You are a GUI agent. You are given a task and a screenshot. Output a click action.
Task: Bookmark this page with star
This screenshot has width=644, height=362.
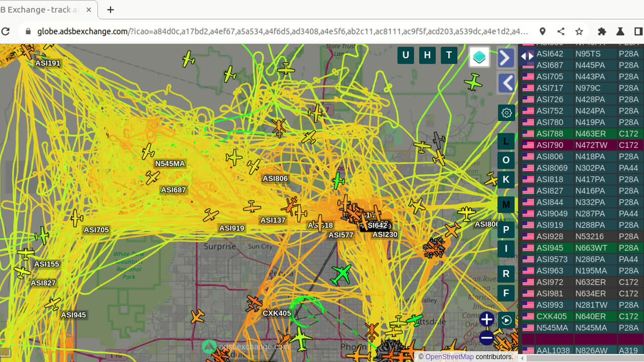click(x=579, y=31)
